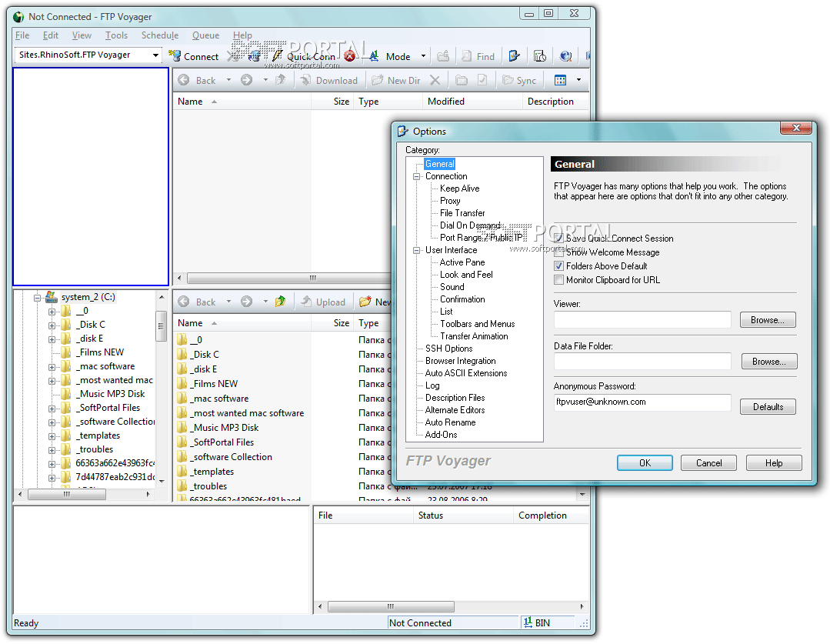Open the Queue menu
Image resolution: width=830 pixels, height=644 pixels.
(x=205, y=35)
